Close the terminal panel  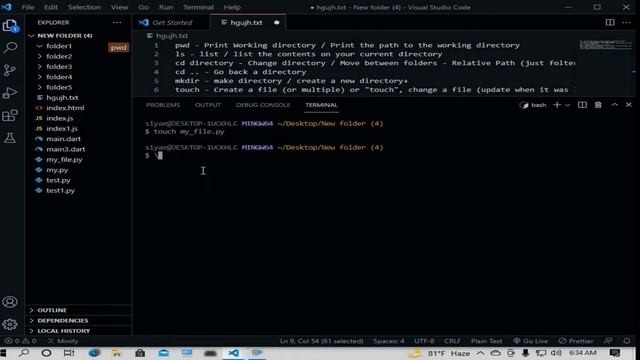629,105
